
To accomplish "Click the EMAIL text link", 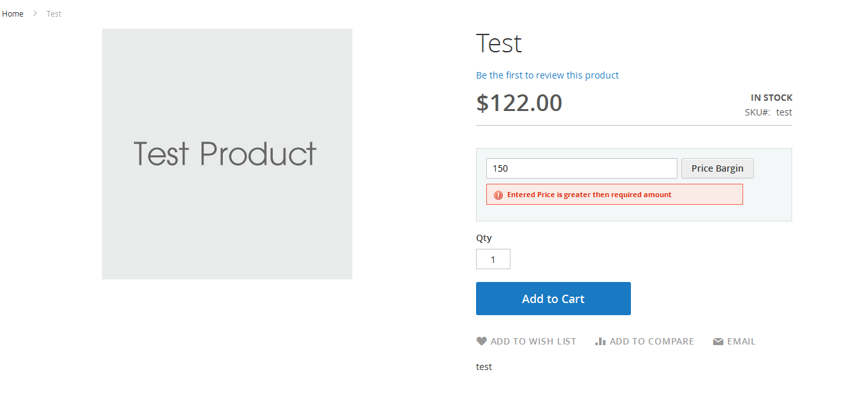I will (x=741, y=341).
